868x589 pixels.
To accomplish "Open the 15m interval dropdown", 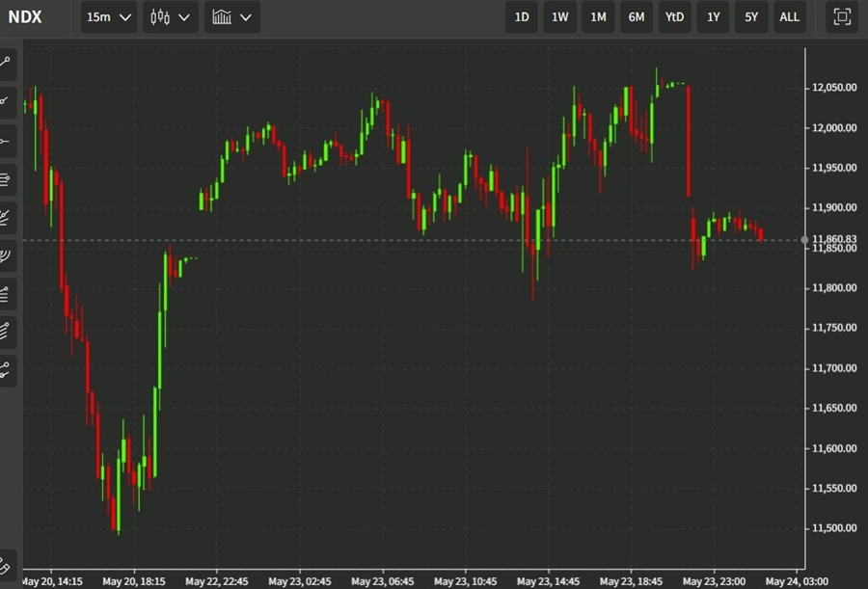I will (109, 16).
